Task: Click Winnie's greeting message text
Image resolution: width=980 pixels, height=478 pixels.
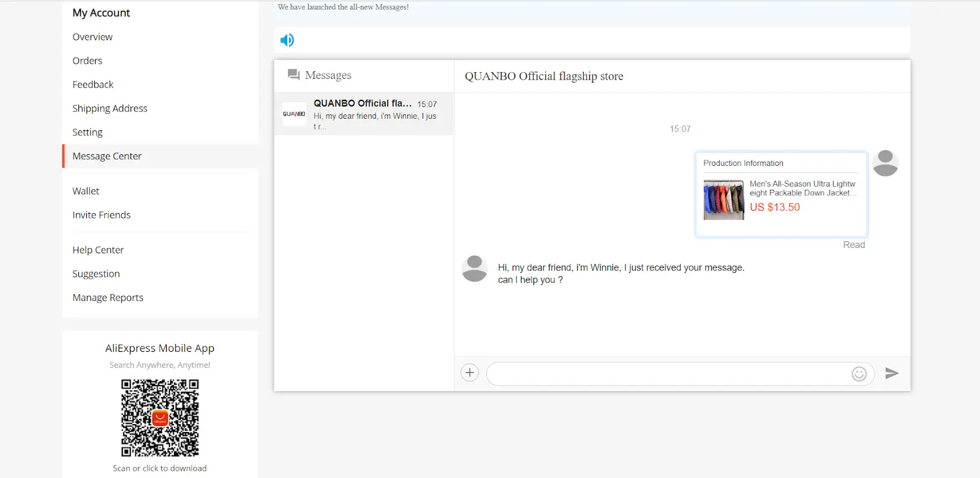Action: (x=621, y=274)
